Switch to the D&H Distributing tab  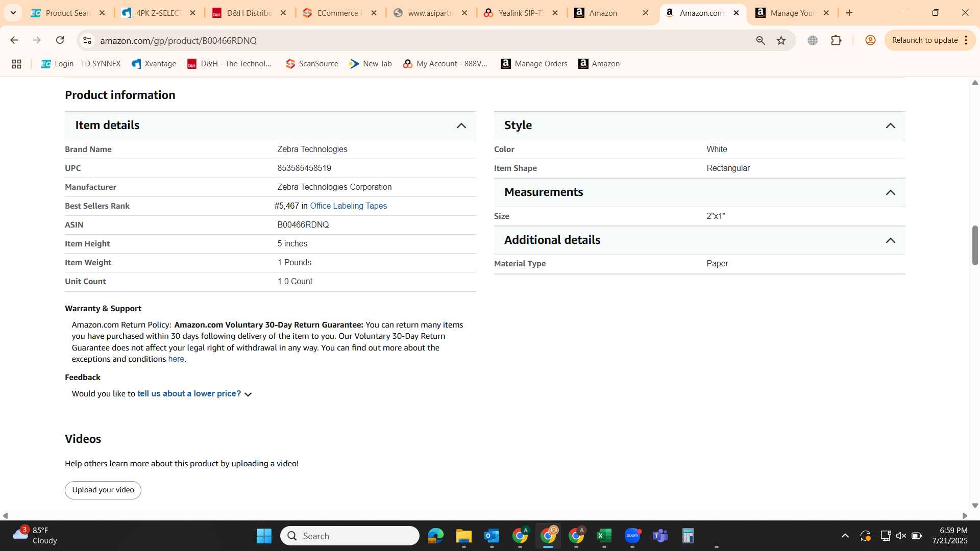click(249, 13)
